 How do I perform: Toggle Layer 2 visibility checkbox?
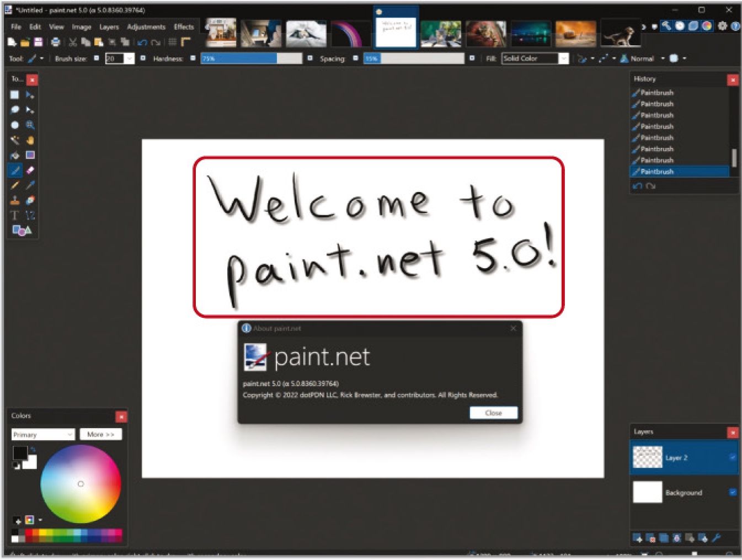733,457
